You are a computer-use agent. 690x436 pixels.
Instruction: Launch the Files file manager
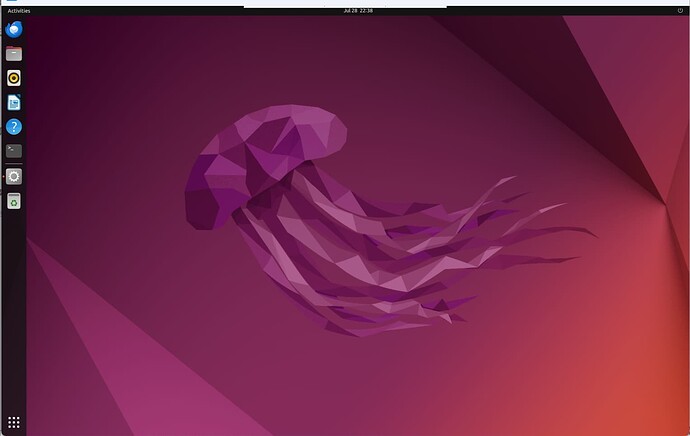(x=14, y=54)
